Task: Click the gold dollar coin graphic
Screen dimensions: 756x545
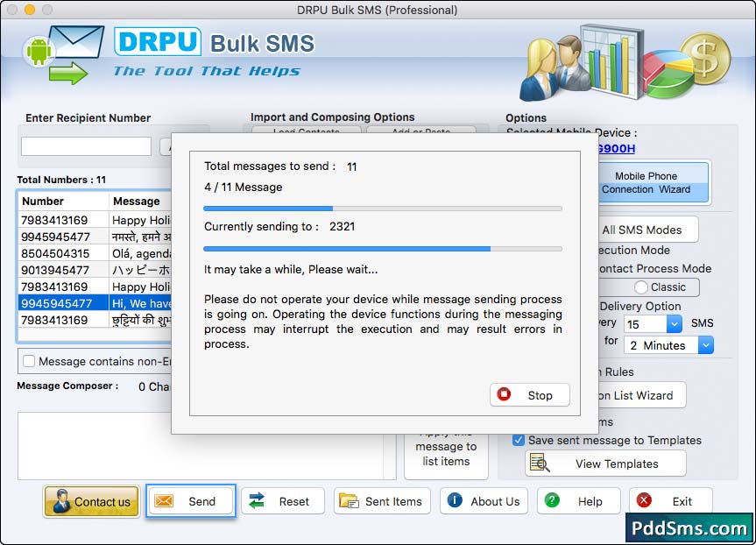Action: [705, 60]
